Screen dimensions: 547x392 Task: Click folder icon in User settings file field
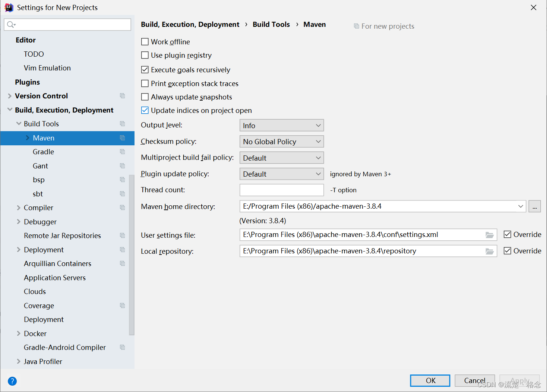coord(490,235)
